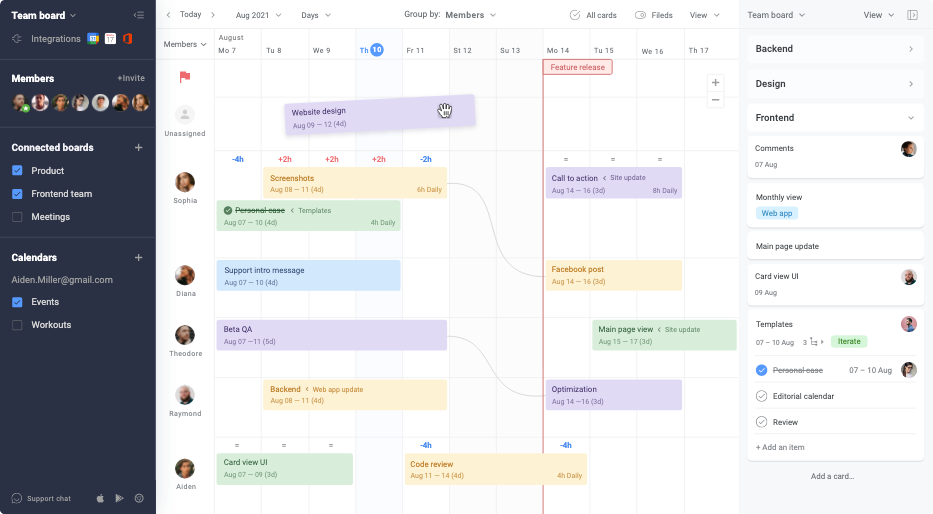Open Support chat icon
This screenshot has width=933, height=514.
(17, 499)
